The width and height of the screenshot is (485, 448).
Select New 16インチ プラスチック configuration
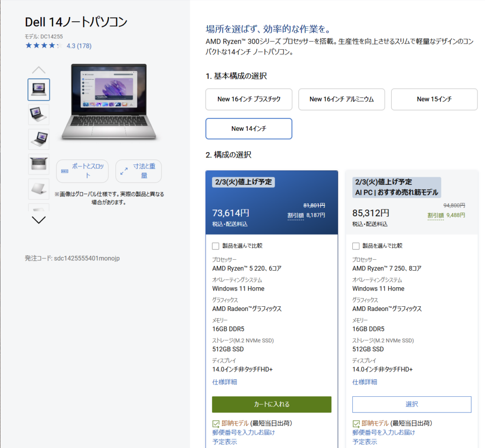[x=249, y=99]
